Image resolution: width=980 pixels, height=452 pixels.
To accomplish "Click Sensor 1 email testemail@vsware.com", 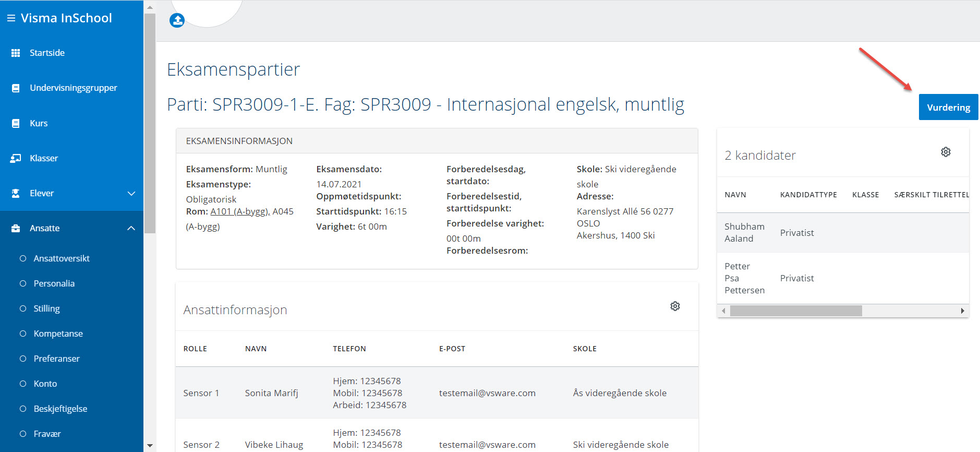I will tap(487, 393).
